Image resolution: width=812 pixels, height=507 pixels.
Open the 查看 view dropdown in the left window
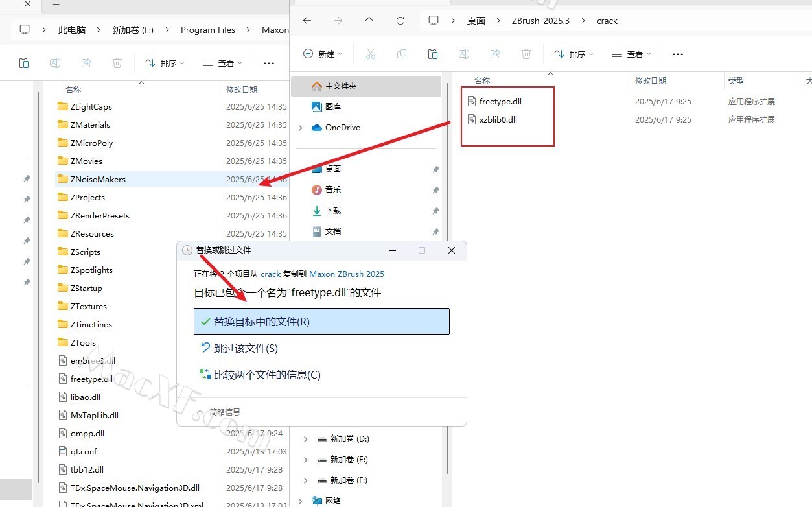(222, 63)
